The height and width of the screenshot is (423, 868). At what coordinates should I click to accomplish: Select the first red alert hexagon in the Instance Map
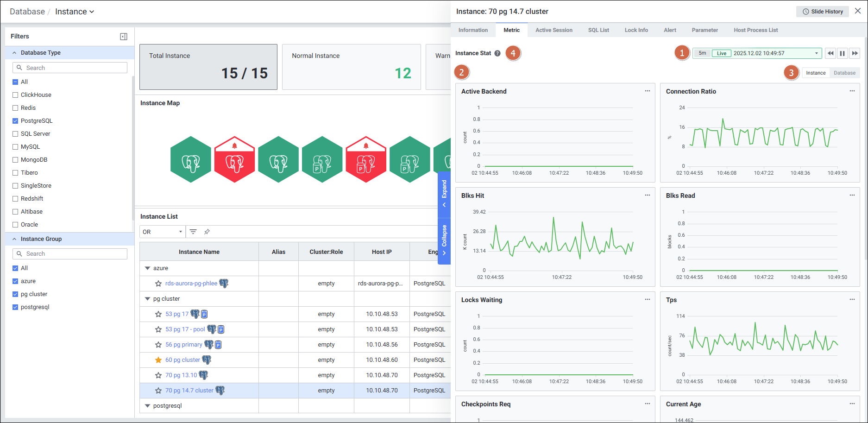[x=234, y=160]
